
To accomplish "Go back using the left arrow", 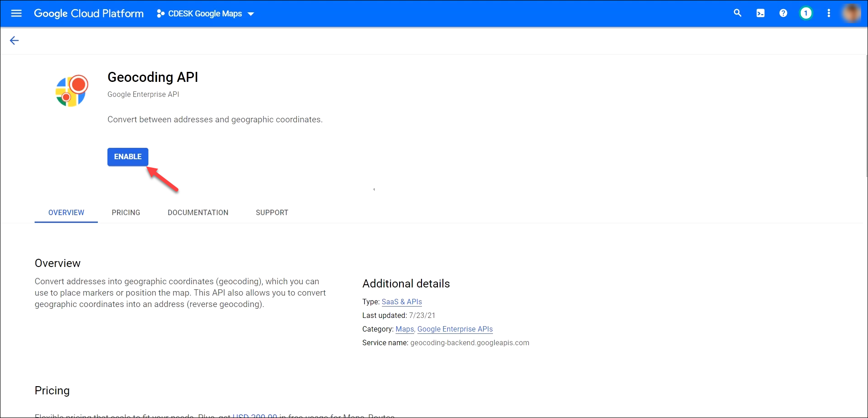I will coord(14,40).
